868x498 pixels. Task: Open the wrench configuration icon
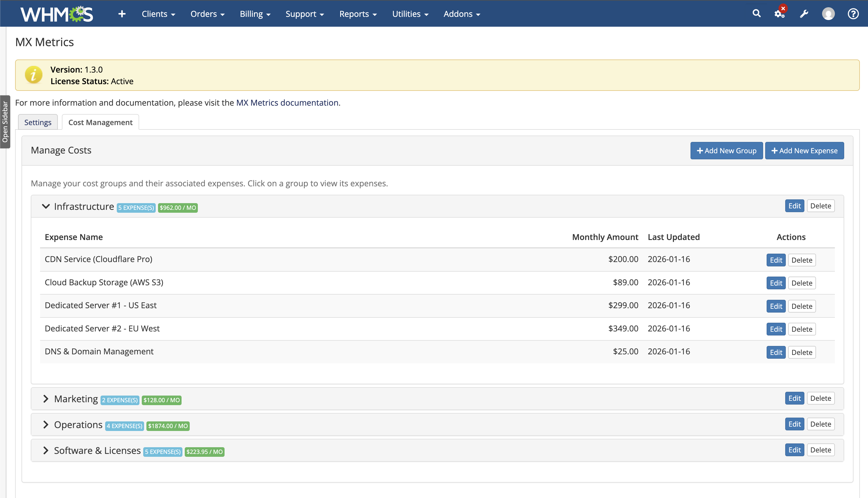[804, 14]
